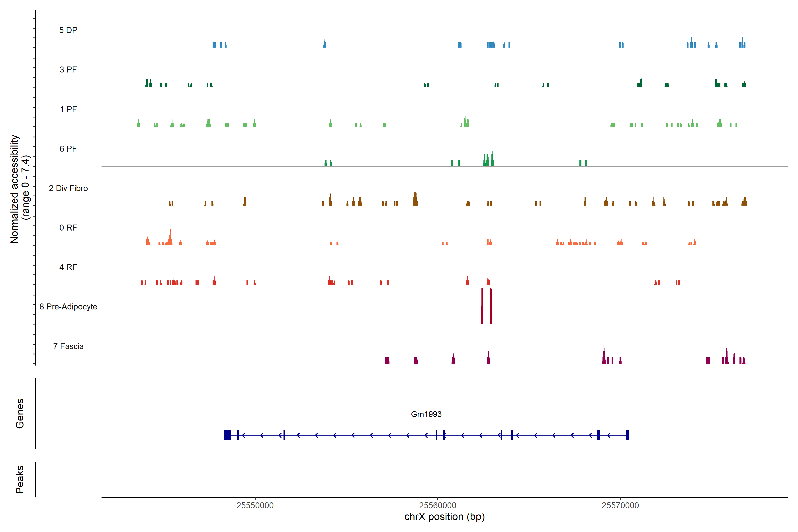The image size is (798, 532).
Task: Click the 4 RF track label
Action: point(68,267)
